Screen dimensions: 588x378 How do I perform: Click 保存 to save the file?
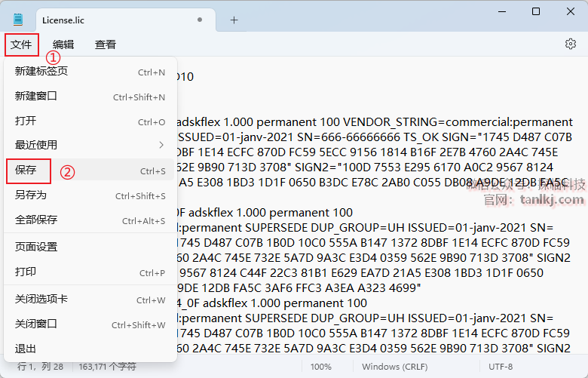coord(90,171)
